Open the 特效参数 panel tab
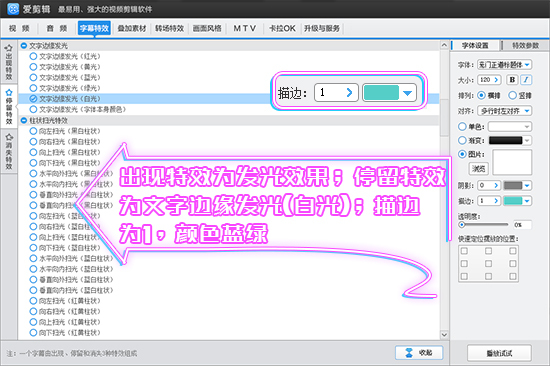This screenshot has height=366, width=550. tap(525, 46)
